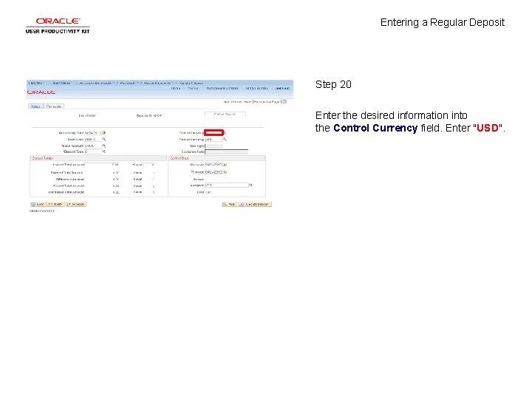532x399 pixels.
Task: Open lookup for Control Currency
Action: pyautogui.click(x=225, y=133)
